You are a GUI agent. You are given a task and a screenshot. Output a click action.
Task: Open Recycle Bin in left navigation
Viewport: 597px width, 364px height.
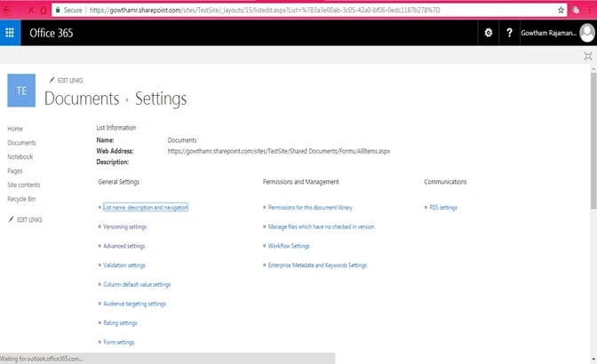(x=21, y=199)
